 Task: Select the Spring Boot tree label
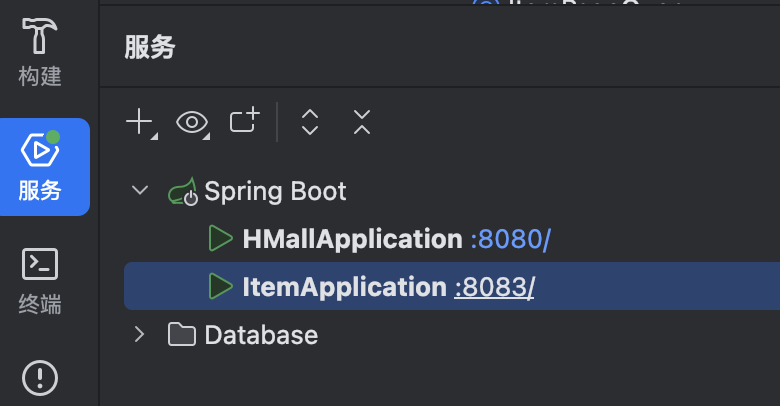(x=275, y=192)
